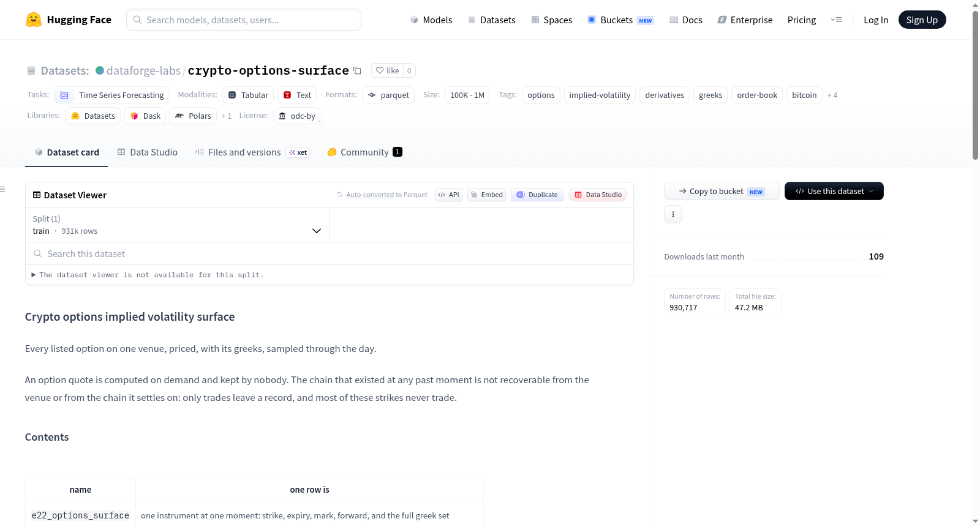Screen dimensions: 980x527
Task: Click the e22_options_surface table cell
Action: 80,515
